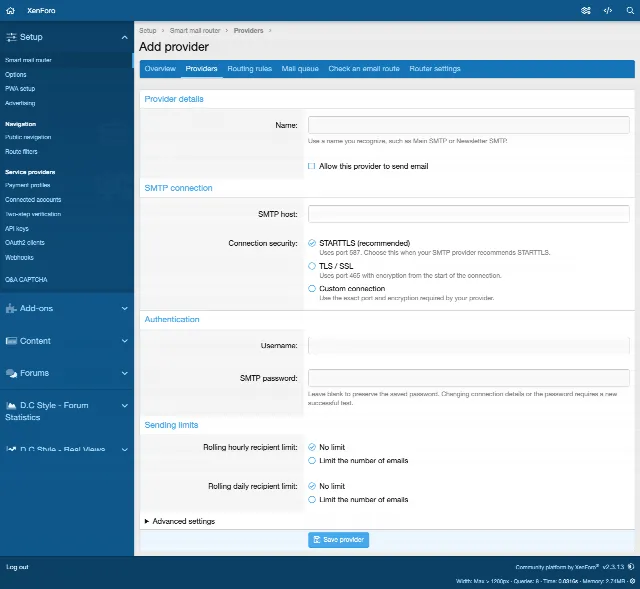Viewport: 640px width, 589px height.
Task: Choose No limit for hourly recipient limit
Action: (x=312, y=447)
